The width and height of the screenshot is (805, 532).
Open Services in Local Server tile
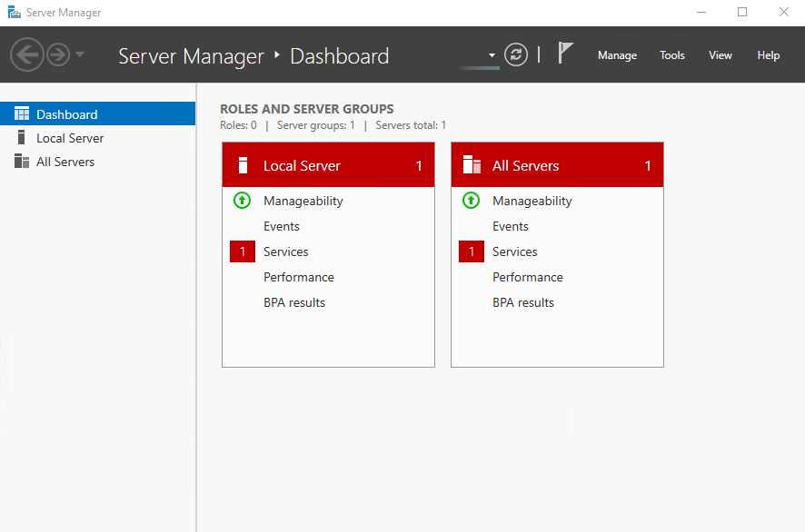[x=286, y=251]
